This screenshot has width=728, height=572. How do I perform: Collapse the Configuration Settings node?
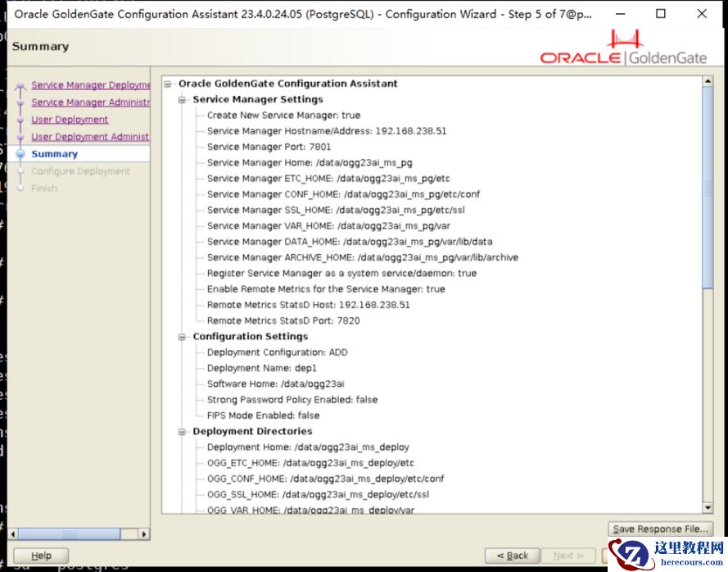182,337
